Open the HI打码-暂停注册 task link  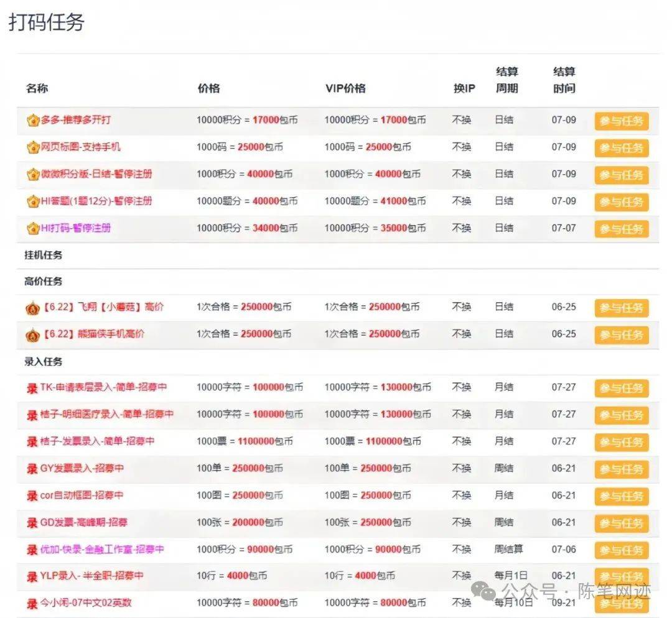click(76, 228)
